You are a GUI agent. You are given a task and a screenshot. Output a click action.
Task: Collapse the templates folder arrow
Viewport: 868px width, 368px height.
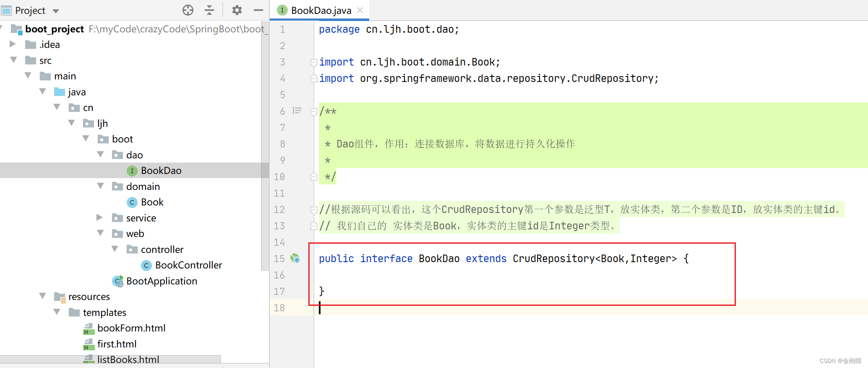click(x=57, y=312)
